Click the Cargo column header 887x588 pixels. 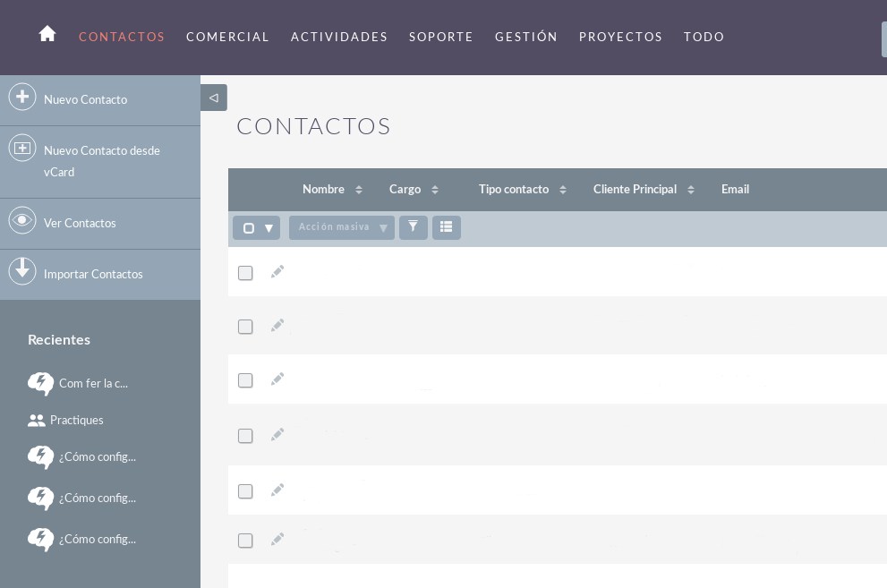tap(405, 190)
